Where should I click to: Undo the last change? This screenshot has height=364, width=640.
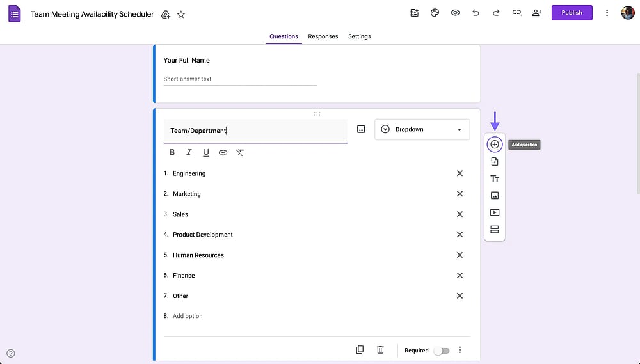tap(476, 13)
